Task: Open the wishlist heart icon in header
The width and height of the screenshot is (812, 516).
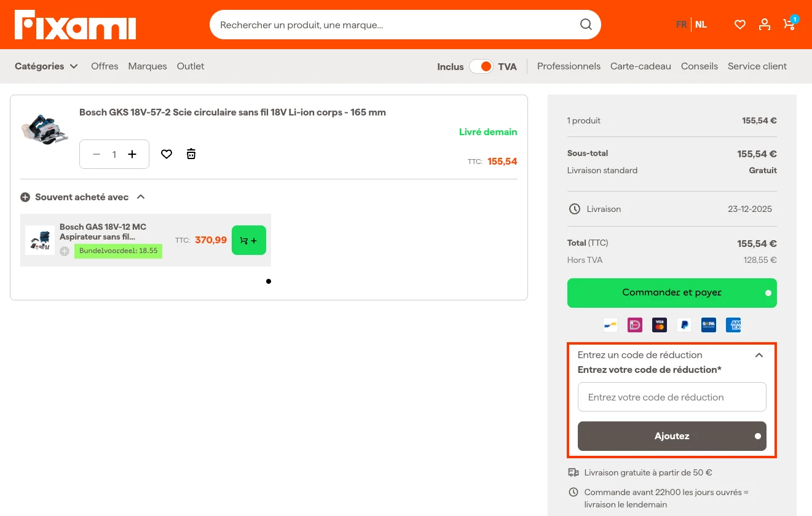Action: tap(739, 25)
